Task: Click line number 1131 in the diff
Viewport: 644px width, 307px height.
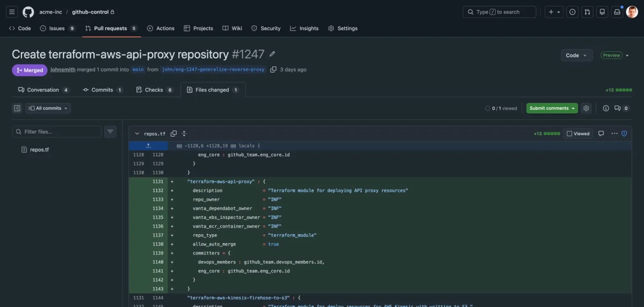Action: (x=158, y=182)
